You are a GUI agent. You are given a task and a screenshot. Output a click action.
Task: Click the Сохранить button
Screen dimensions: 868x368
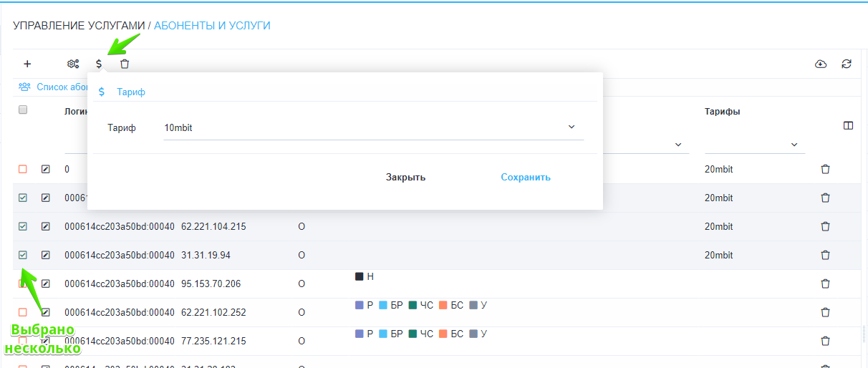click(525, 177)
